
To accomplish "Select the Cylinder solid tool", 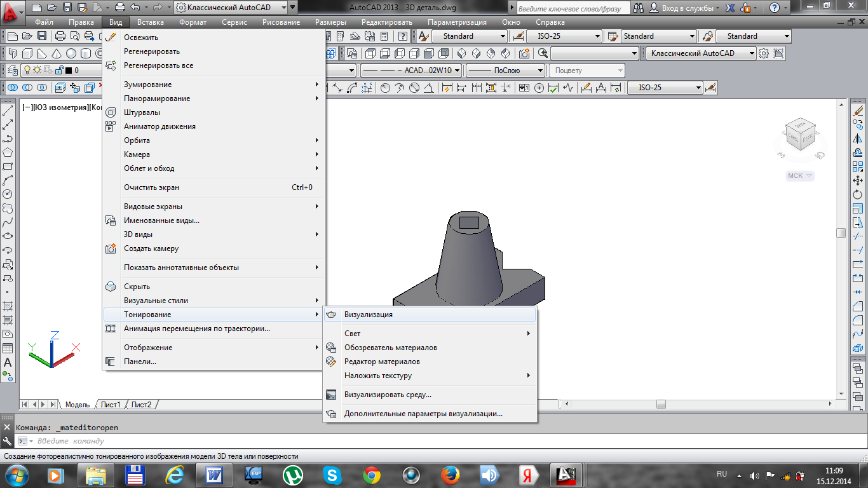I will point(86,53).
